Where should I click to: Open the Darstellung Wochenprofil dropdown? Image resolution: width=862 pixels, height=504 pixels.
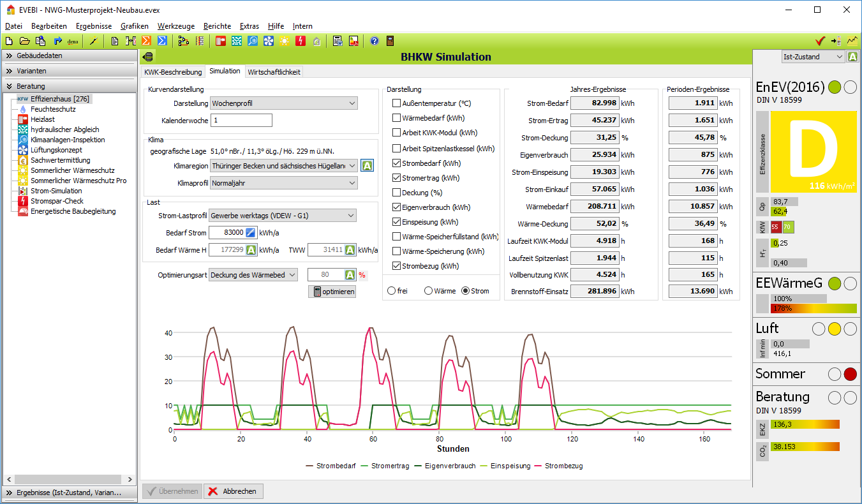coord(283,103)
